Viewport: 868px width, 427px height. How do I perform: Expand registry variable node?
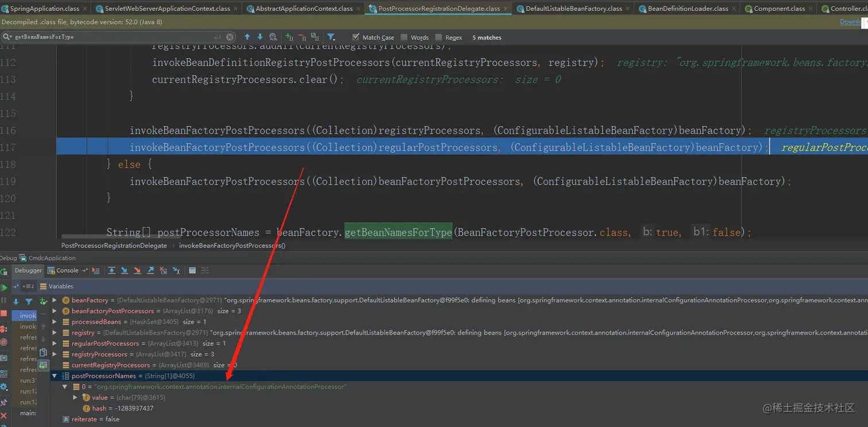coord(55,333)
